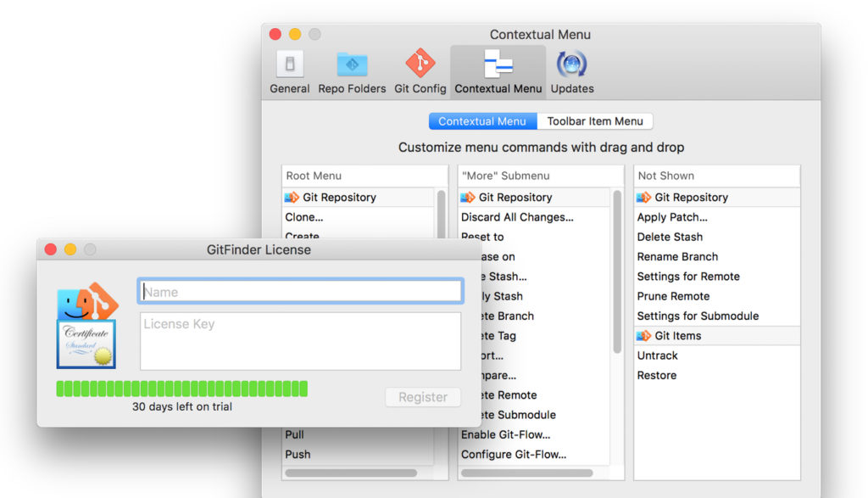Switch to the Toolbar Item Menu tab
Image resolution: width=868 pixels, height=498 pixels.
coord(594,120)
